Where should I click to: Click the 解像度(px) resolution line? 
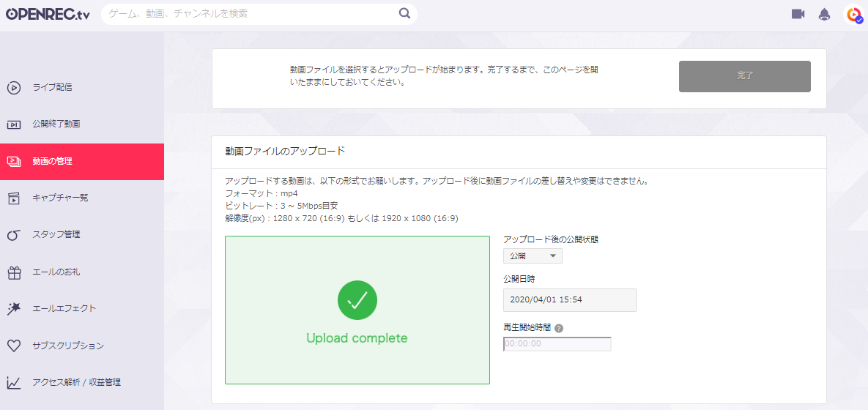(x=341, y=218)
